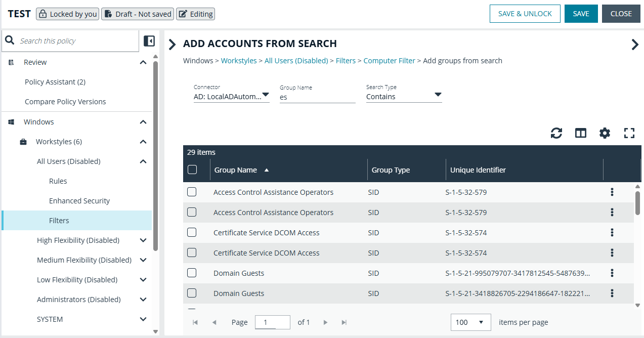Viewport: 644px width, 338px height.
Task: Click the Review section icon
Action: (x=11, y=62)
